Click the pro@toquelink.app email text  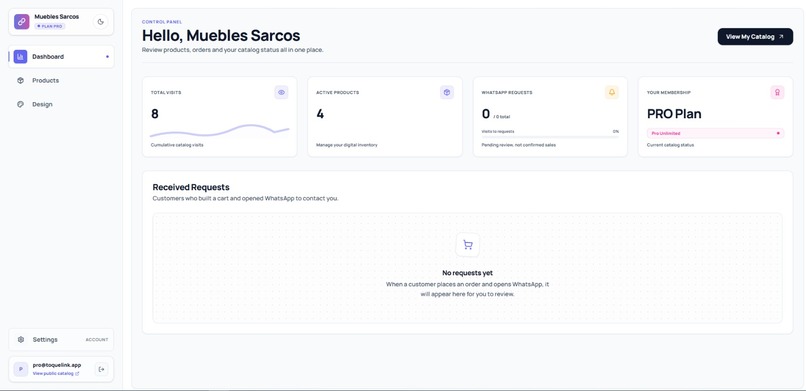pos(57,365)
